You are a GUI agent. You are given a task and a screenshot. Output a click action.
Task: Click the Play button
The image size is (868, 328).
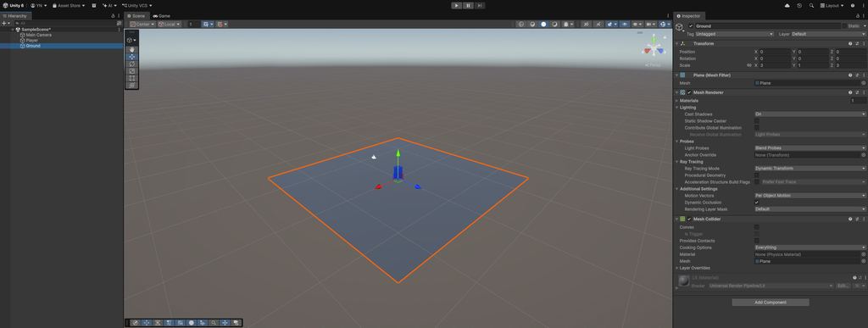point(456,6)
